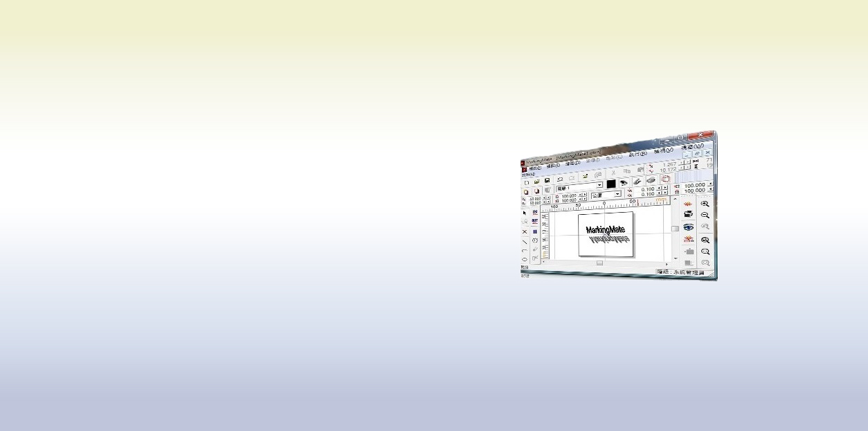Click the OUT output signal icon
This screenshot has width=868, height=431.
(535, 221)
